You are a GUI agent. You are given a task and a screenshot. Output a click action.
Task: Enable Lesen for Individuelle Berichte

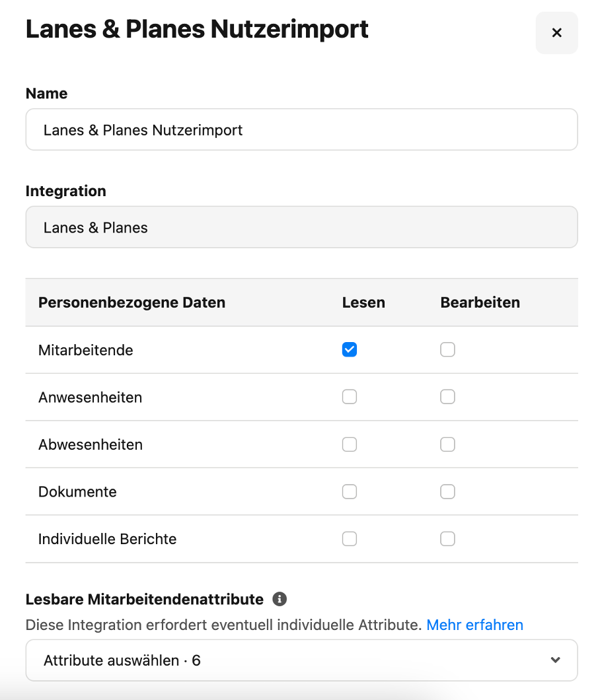point(350,539)
